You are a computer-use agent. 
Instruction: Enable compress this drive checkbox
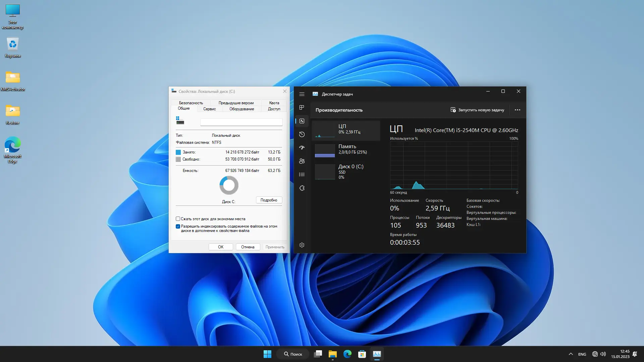(178, 219)
